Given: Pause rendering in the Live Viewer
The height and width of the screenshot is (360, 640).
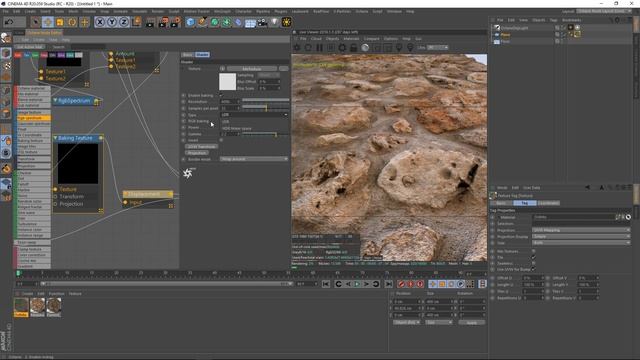Looking at the screenshot, I should tap(320, 47).
